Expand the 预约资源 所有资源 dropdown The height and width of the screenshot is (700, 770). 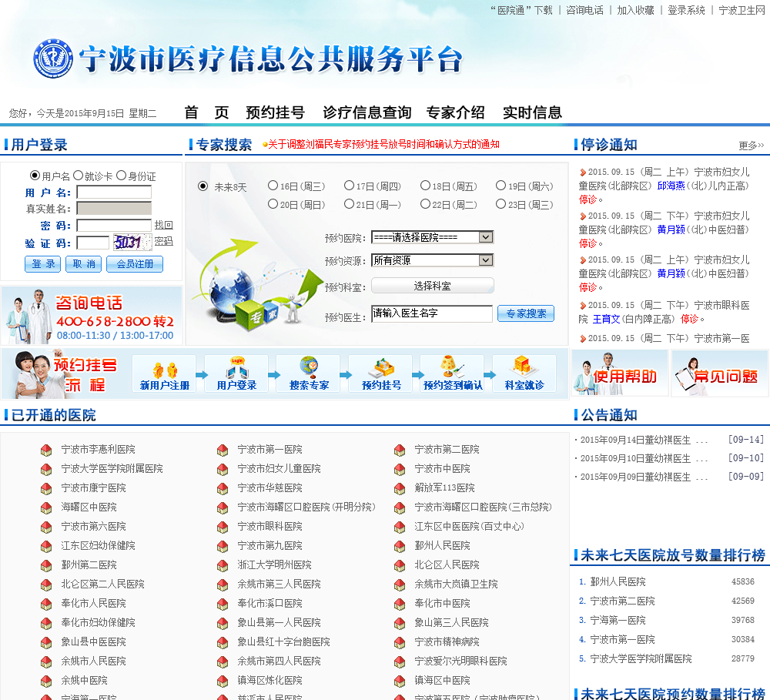click(432, 260)
